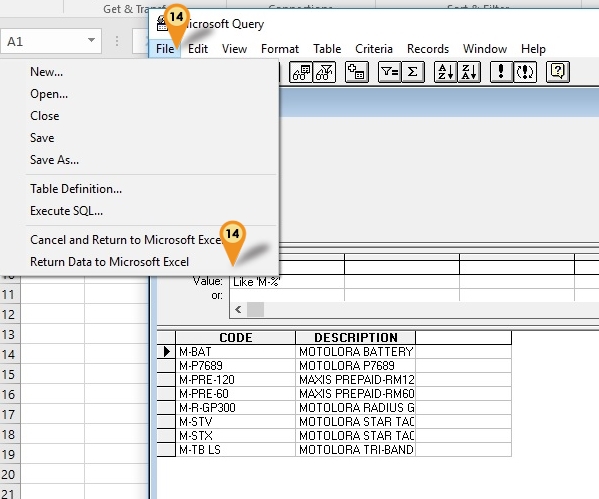Click the record selector for the M-BAT row
The width and height of the screenshot is (599, 499).
(x=166, y=352)
